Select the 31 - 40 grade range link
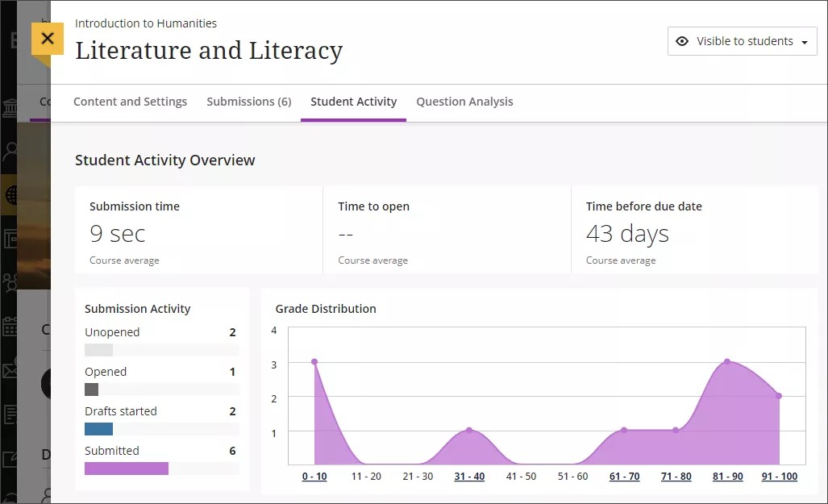 tap(469, 476)
